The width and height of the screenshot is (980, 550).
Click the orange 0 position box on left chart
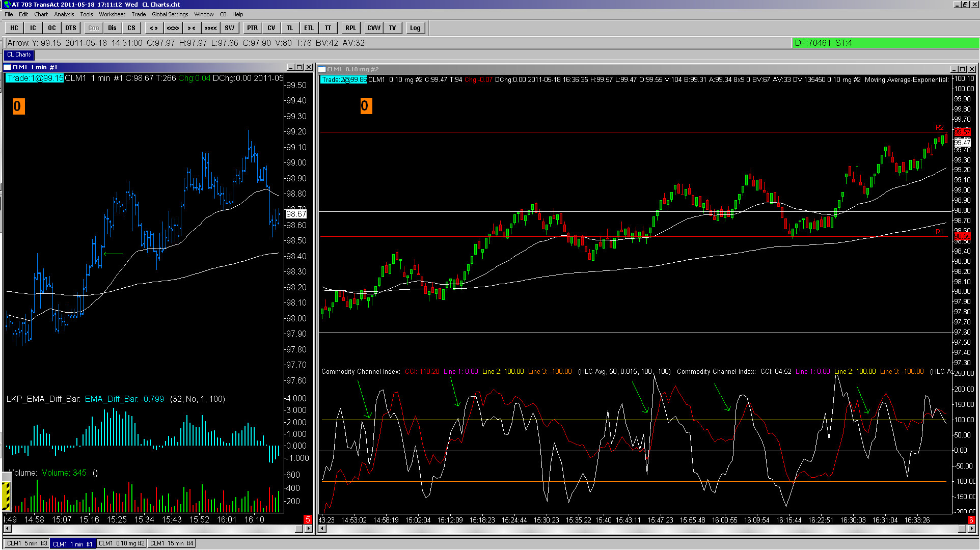point(18,106)
